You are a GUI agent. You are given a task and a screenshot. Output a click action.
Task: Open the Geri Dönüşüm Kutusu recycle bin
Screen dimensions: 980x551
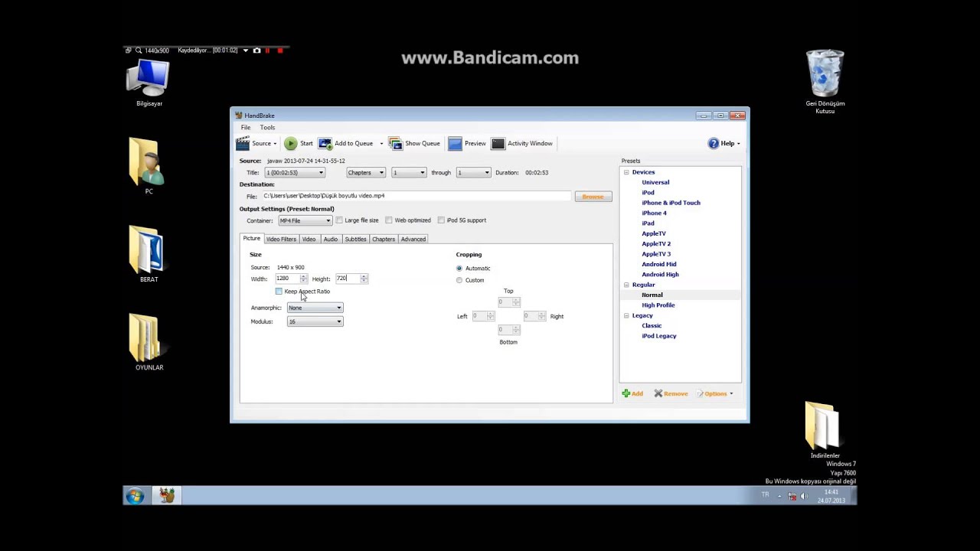(825, 81)
